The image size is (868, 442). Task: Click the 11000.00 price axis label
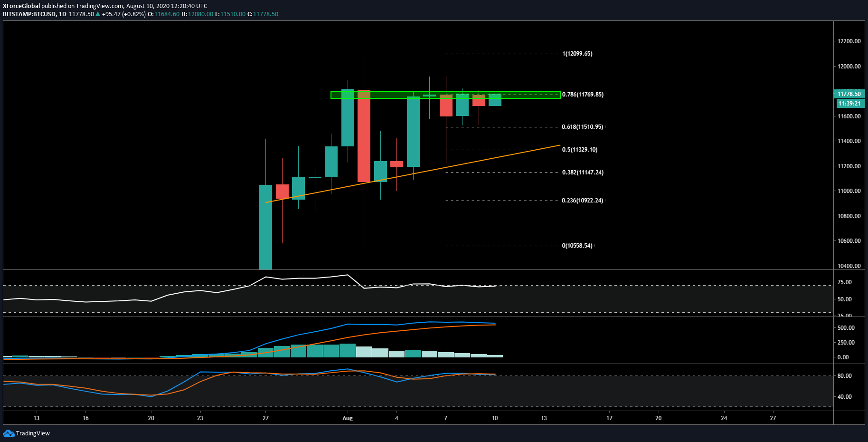pos(849,191)
